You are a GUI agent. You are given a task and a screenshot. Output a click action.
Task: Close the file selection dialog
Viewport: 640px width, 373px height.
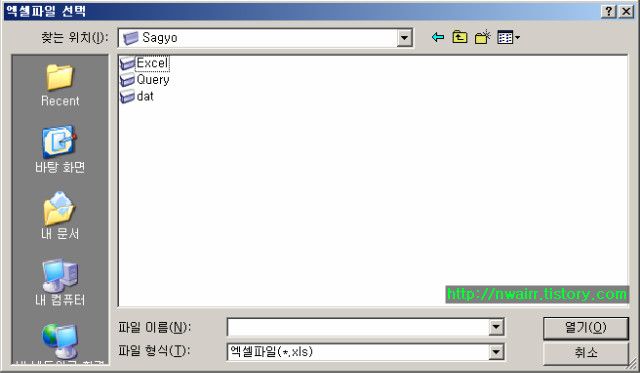pyautogui.click(x=626, y=11)
